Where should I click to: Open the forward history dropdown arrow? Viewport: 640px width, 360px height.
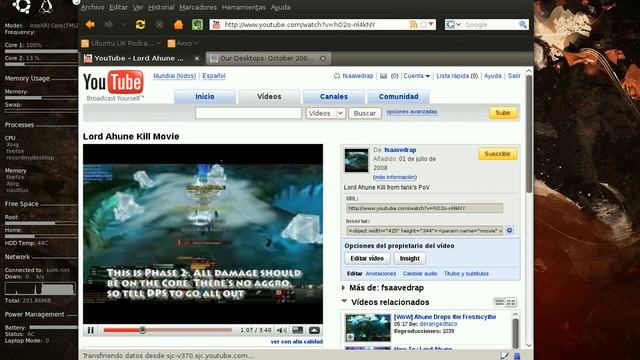tap(124, 25)
